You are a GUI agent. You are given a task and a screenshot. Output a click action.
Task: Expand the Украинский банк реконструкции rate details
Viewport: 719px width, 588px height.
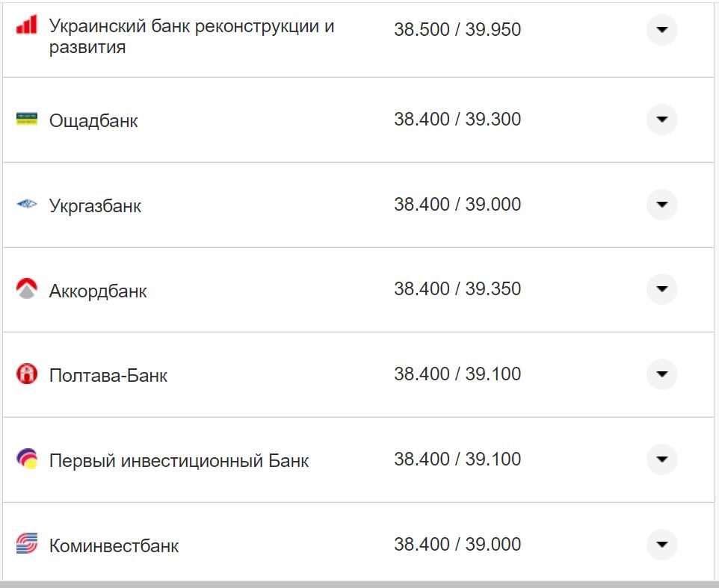click(x=661, y=30)
